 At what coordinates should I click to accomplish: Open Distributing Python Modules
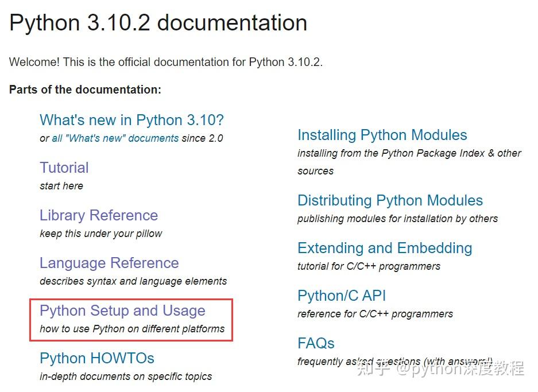390,200
